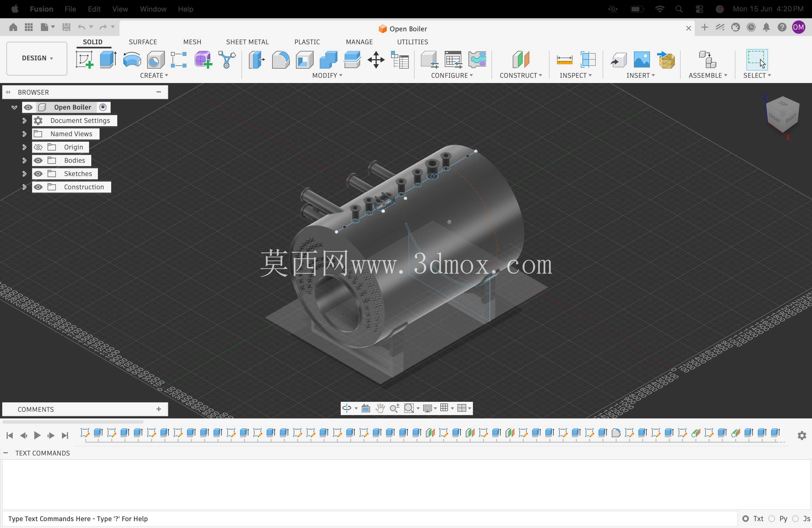The image size is (812, 528).
Task: Click the Save icon
Action: (x=66, y=27)
